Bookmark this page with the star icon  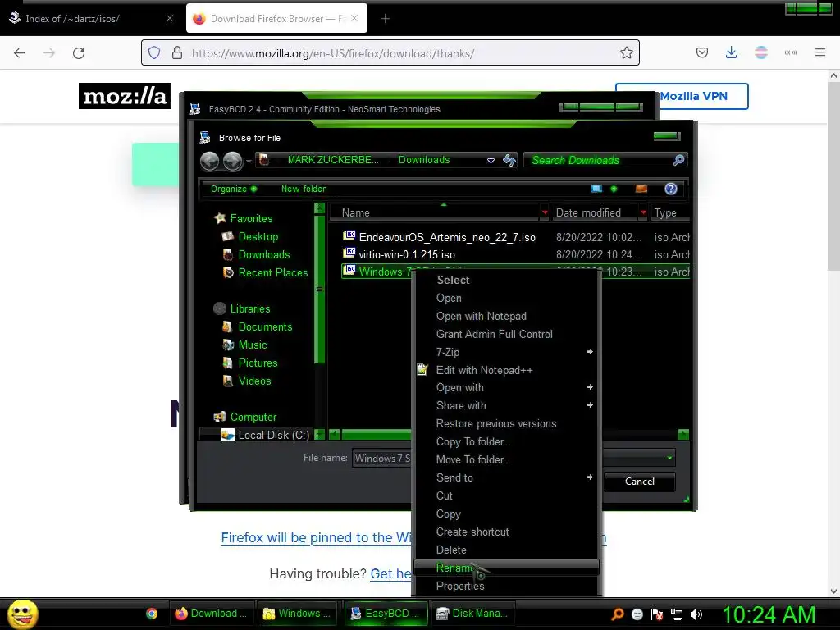pyautogui.click(x=626, y=52)
